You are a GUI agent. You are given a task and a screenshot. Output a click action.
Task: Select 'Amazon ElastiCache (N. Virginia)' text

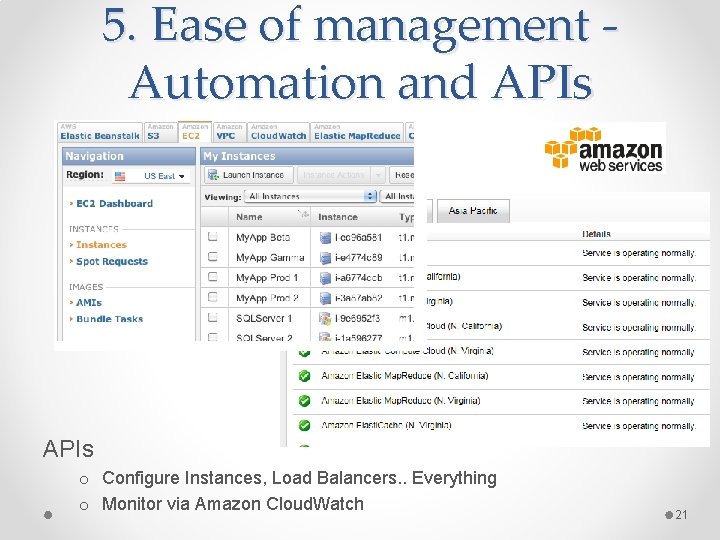pos(386,425)
